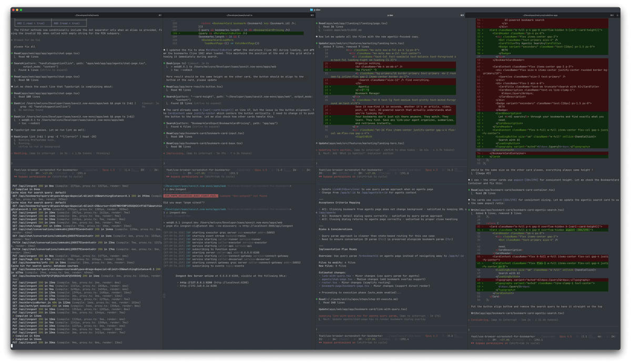Click 'Read(~/.claude/skills/apex/steps/step-03-execute.md)' line

[x=357, y=299]
